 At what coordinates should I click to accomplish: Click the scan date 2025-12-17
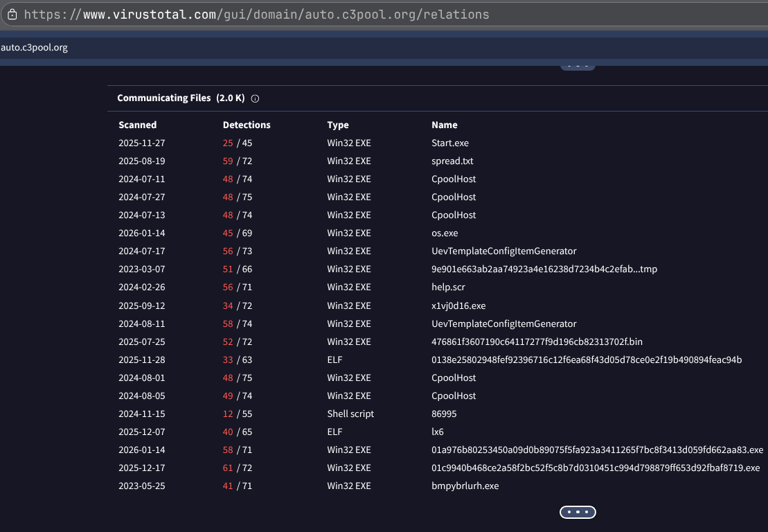pyautogui.click(x=141, y=468)
